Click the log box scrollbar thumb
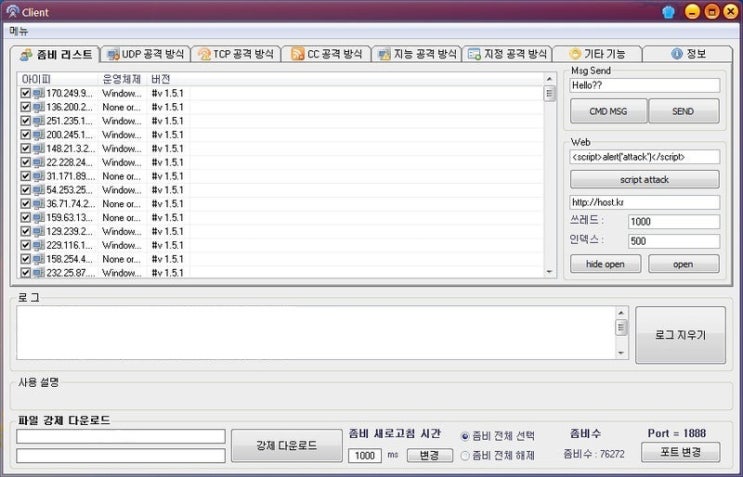This screenshot has width=743, height=477. [x=621, y=327]
